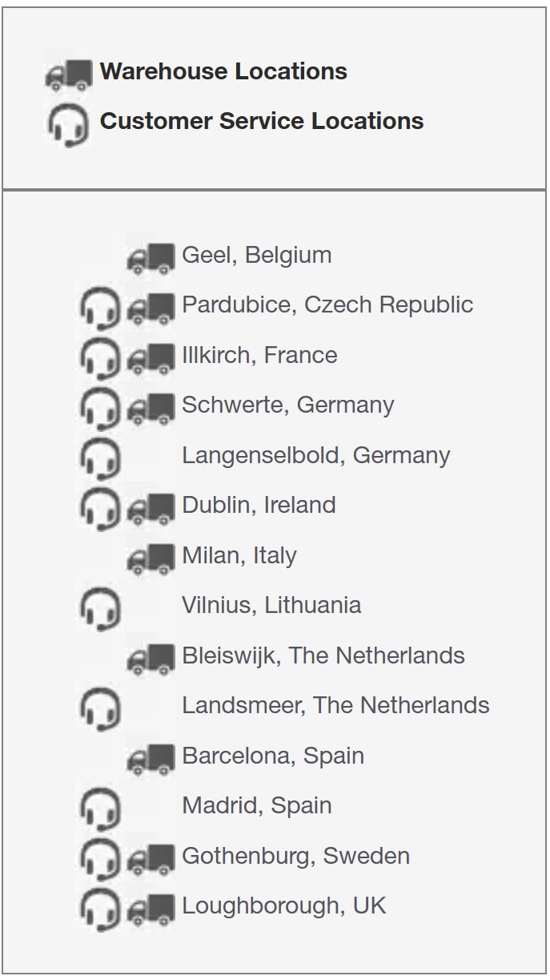Click the truck icon for Gothenburg, Sweden
Screen dimensions: 550x980
pyautogui.click(x=151, y=859)
